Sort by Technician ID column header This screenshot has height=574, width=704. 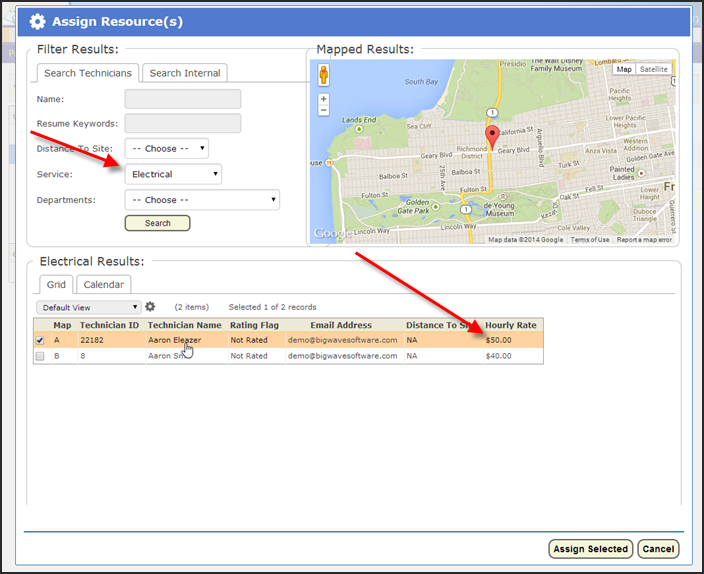coord(110,325)
